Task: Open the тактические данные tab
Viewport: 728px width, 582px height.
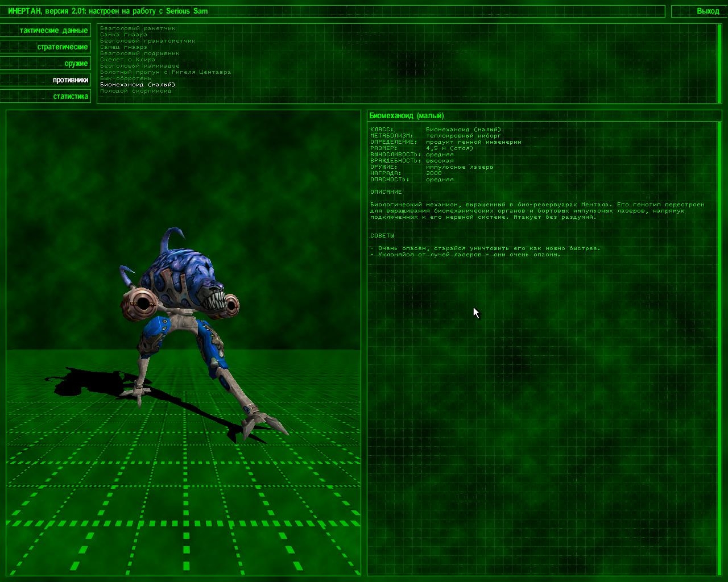Action: pos(45,31)
